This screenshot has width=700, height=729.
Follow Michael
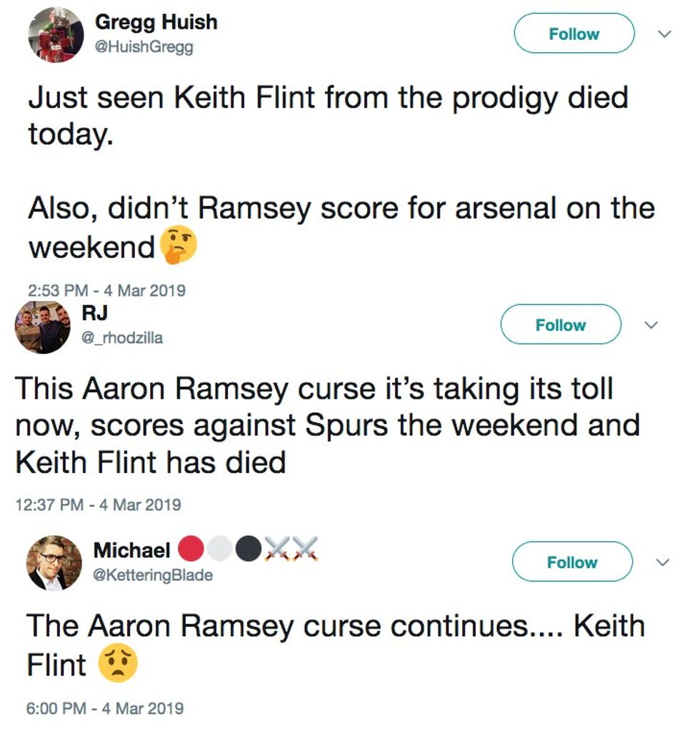click(572, 562)
